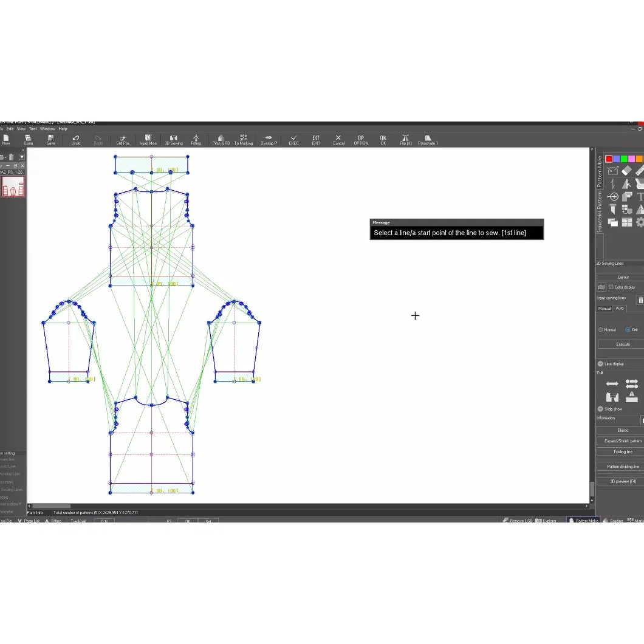Open the Input Mea. tool
644x644 pixels.
tap(148, 140)
